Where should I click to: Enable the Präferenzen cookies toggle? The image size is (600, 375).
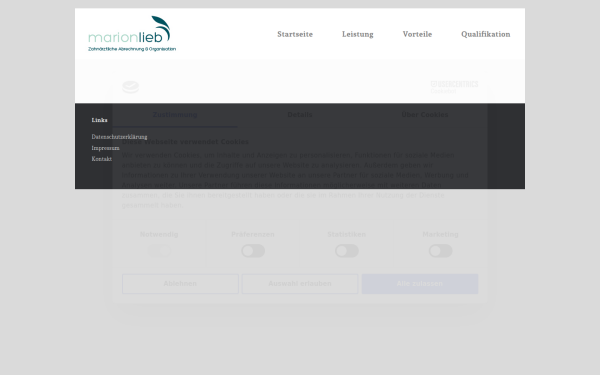[x=253, y=251]
